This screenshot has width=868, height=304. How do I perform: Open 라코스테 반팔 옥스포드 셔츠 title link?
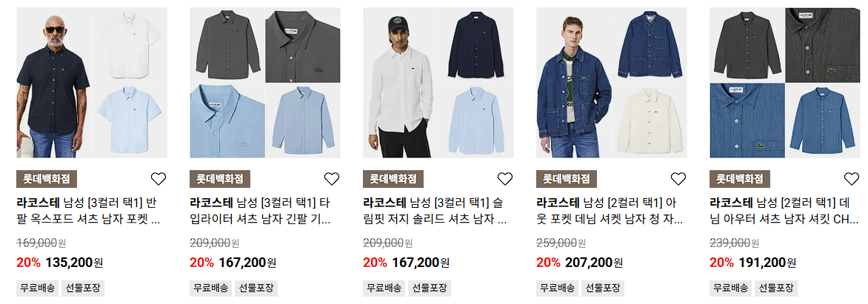pos(90,211)
